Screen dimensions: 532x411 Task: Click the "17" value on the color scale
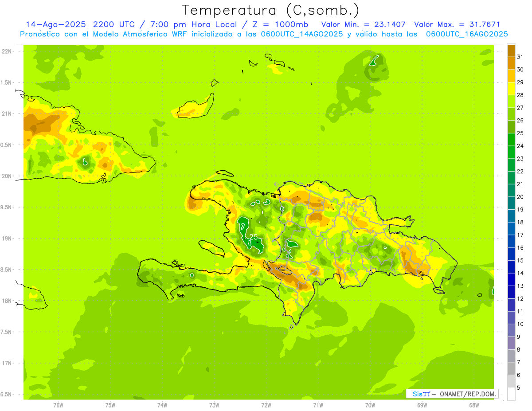click(x=520, y=235)
